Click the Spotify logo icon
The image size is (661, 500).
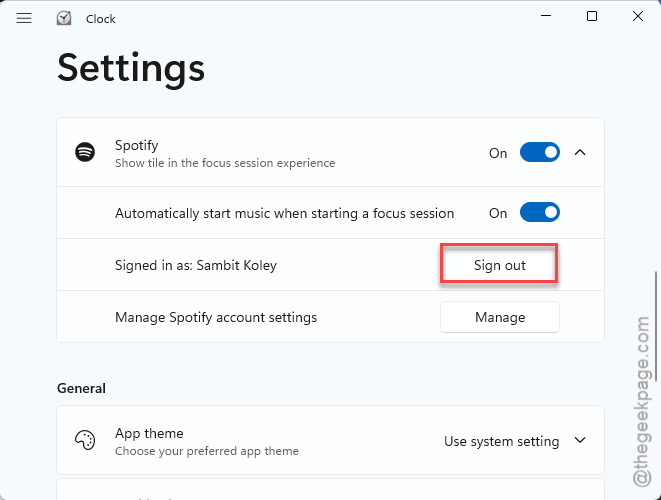(x=85, y=152)
